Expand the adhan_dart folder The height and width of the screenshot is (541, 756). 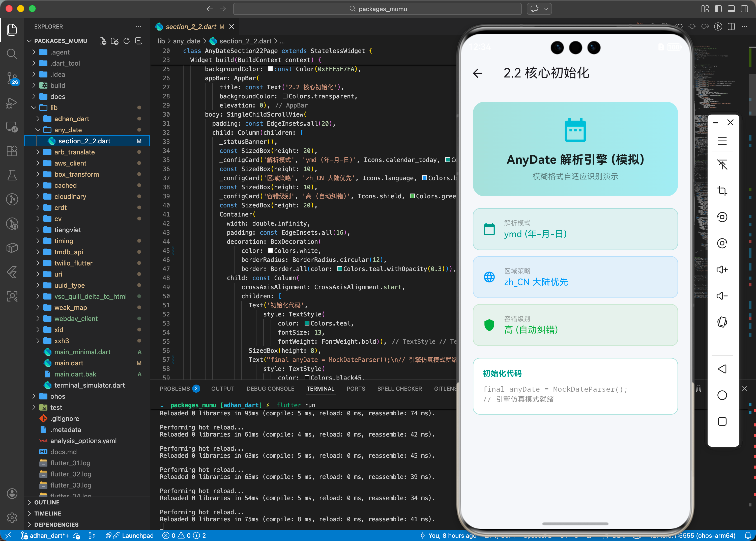tap(38, 119)
